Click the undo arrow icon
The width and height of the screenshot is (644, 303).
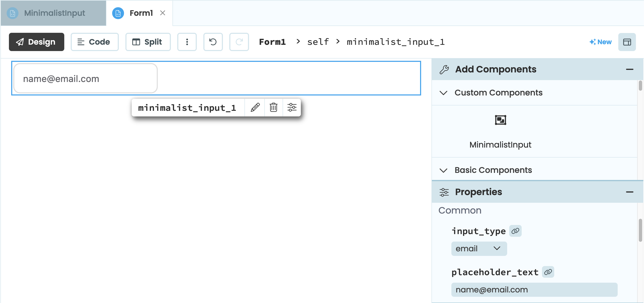pyautogui.click(x=213, y=42)
